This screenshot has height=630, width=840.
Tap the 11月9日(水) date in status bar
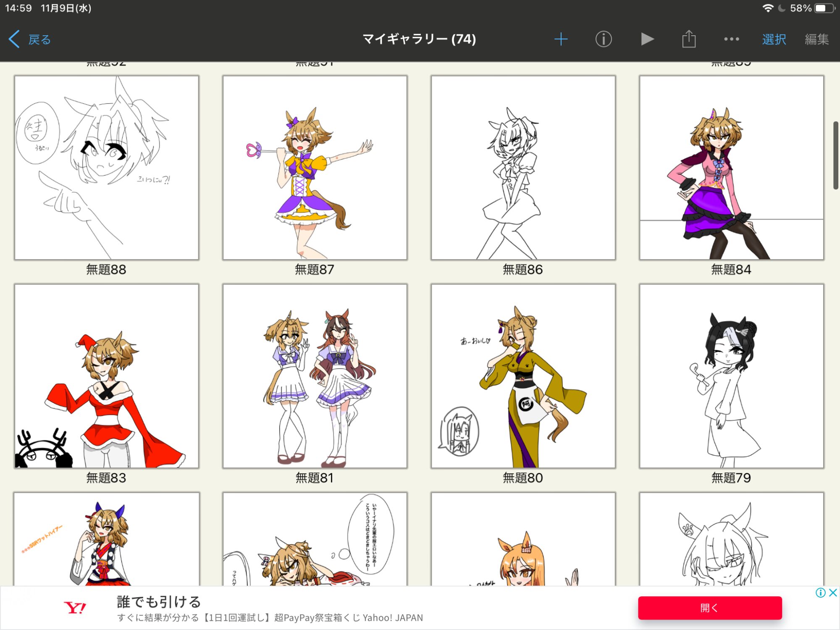[66, 8]
